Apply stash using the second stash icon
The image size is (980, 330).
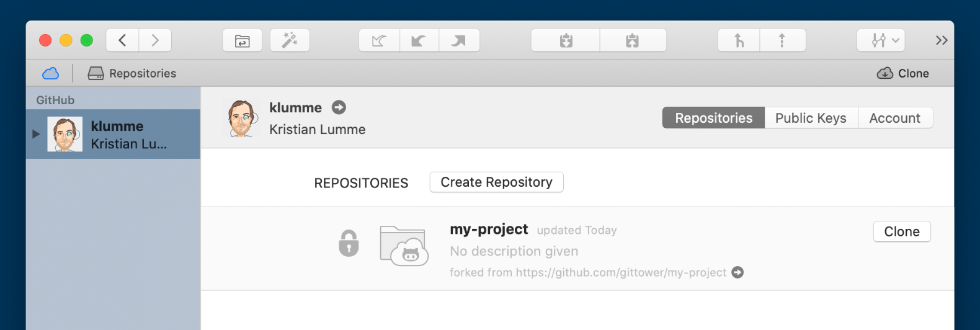pos(632,41)
